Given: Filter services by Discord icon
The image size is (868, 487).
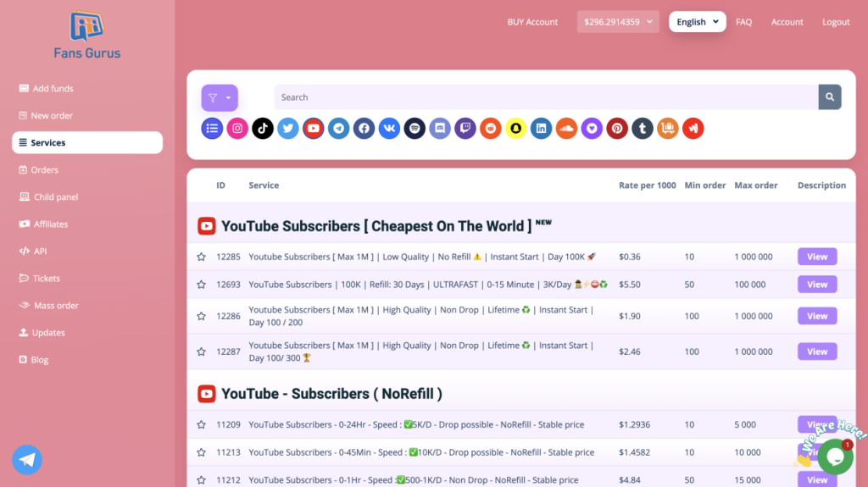Looking at the screenshot, I should click(440, 129).
